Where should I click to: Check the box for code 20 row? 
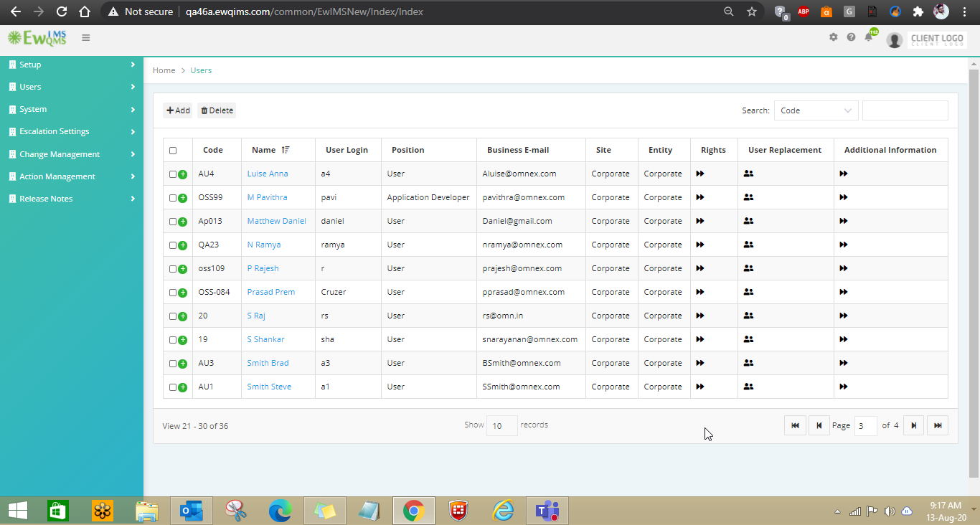(173, 316)
